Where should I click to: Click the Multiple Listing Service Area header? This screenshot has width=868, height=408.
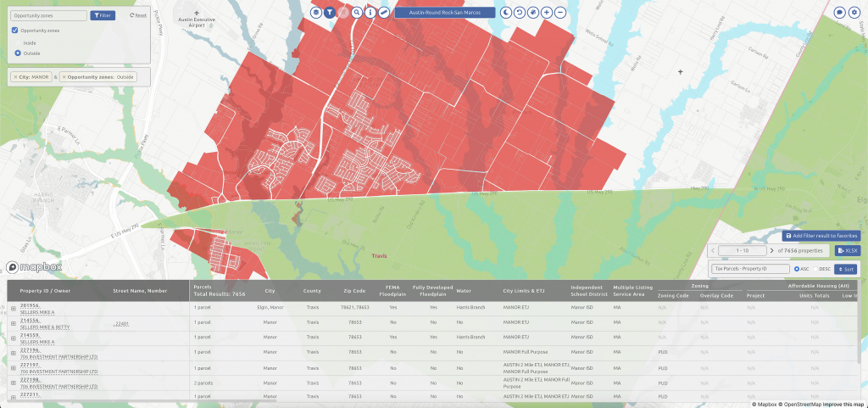coord(632,291)
